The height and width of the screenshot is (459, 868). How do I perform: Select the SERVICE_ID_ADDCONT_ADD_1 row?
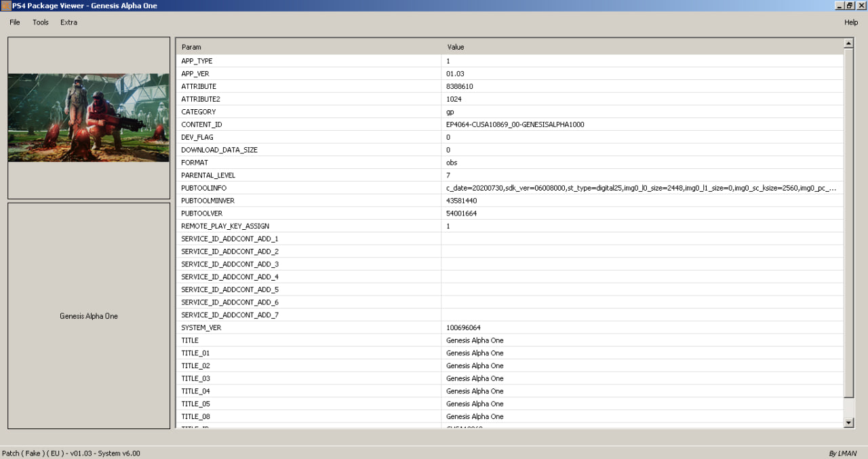pyautogui.click(x=509, y=239)
